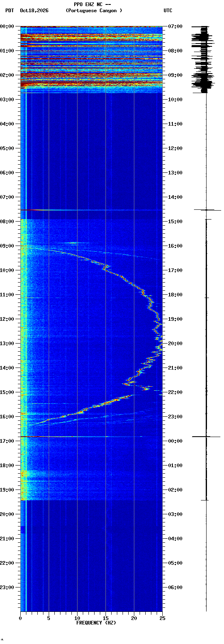Click the '08:00' PDT axis label
224x644 pixels.
[7, 222]
